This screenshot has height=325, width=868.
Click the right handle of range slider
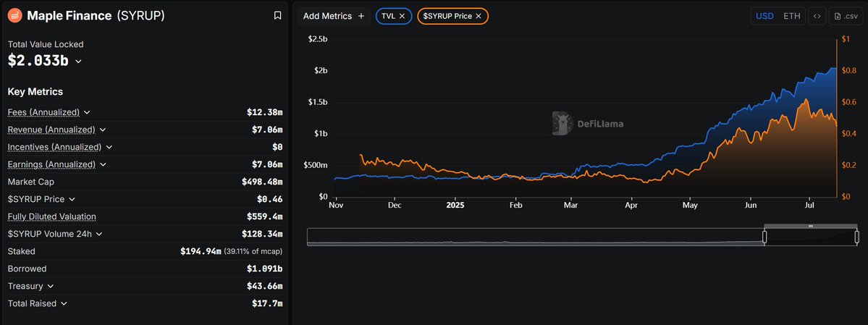click(x=857, y=237)
